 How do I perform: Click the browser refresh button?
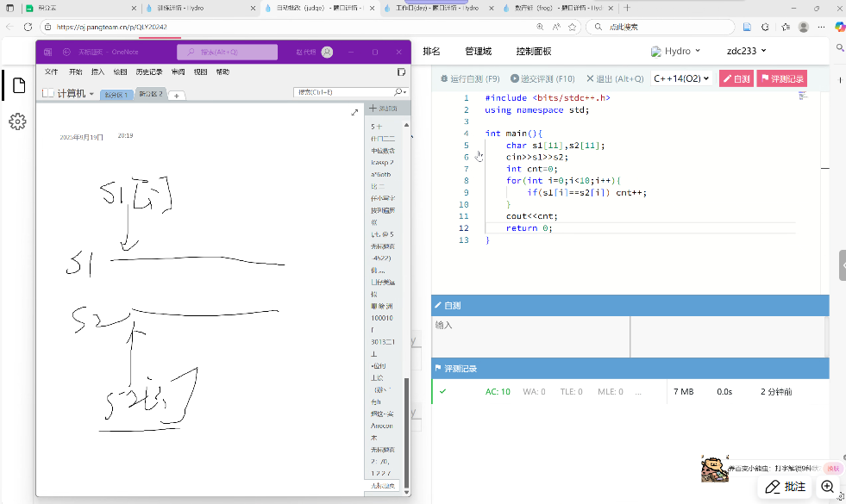28,27
